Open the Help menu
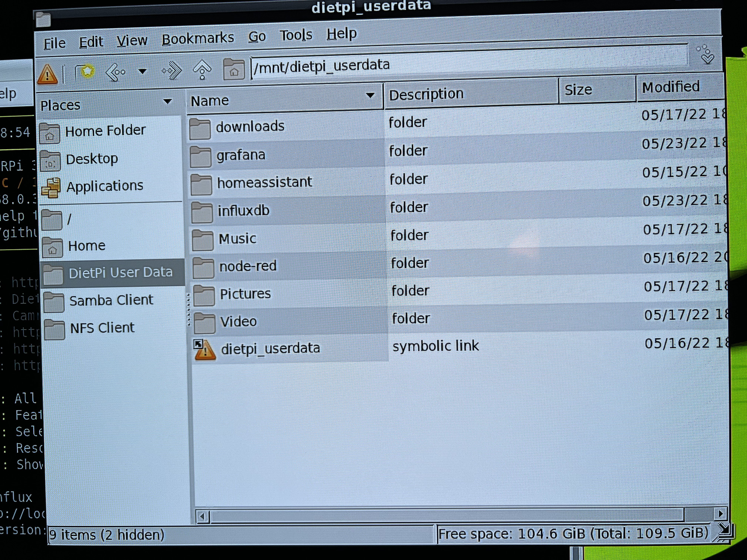Screen dimensions: 747x560 [x=341, y=34]
